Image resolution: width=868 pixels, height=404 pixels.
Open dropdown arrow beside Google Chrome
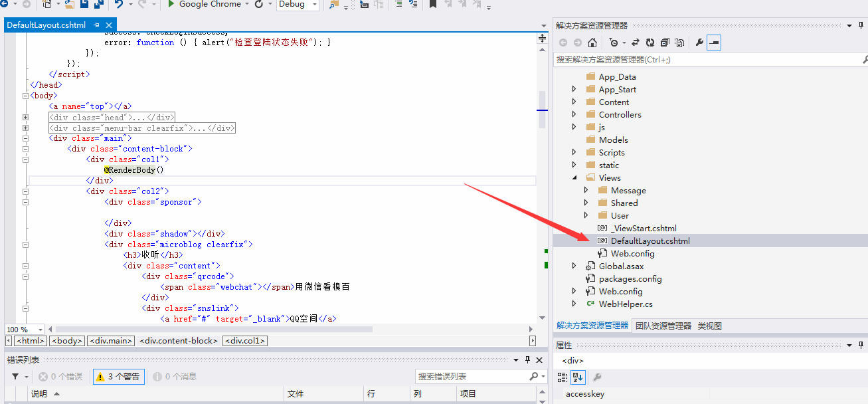tap(247, 5)
